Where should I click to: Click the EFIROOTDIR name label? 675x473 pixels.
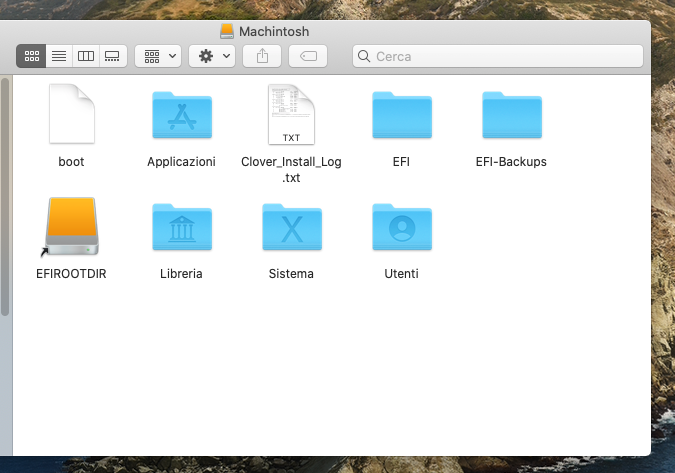coord(71,274)
